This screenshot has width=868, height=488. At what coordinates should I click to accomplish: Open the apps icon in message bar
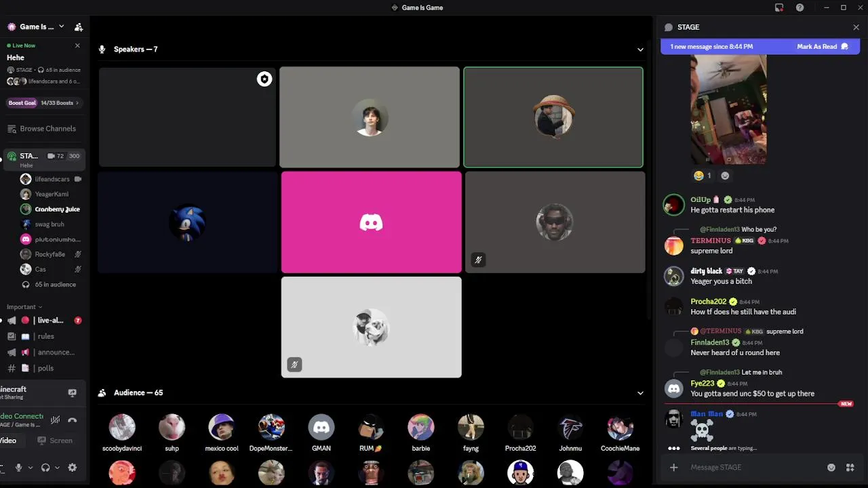click(x=850, y=468)
